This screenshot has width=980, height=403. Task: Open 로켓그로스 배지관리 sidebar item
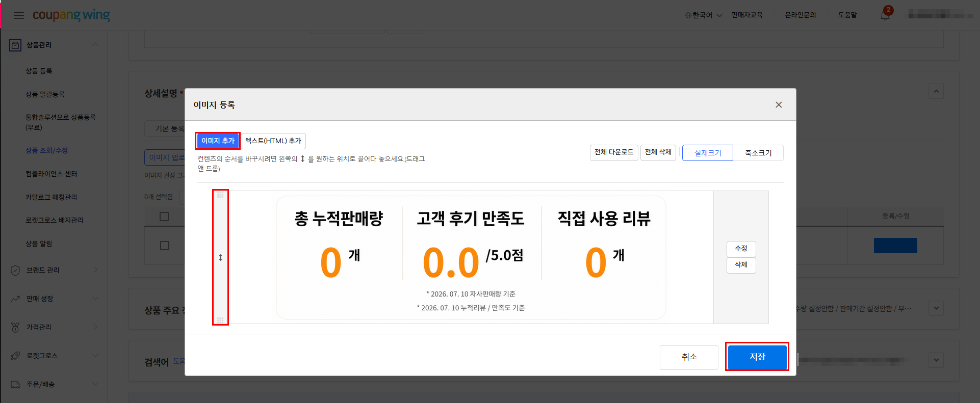54,220
